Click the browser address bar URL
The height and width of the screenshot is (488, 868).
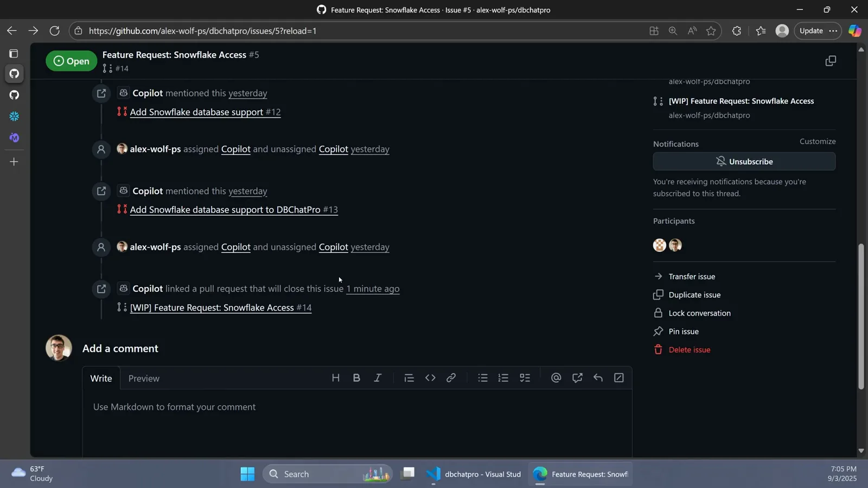coord(203,31)
